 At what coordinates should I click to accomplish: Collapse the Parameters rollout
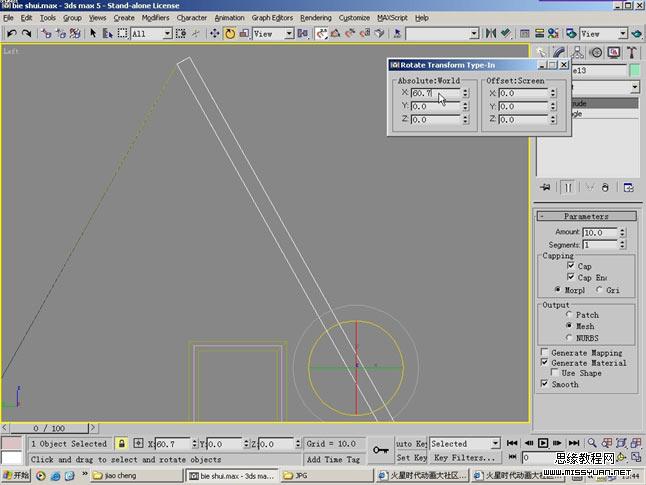pos(586,216)
